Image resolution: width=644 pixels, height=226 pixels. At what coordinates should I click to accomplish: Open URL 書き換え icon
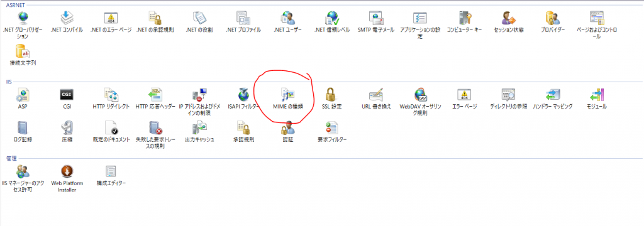376,94
